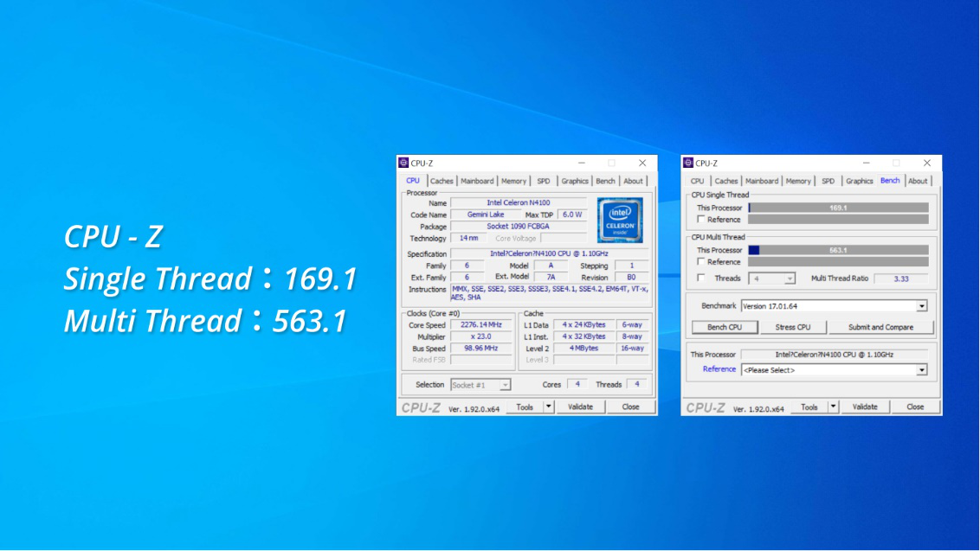Click the L1 Data value 4 x 24 KBytes
Image resolution: width=980 pixels, height=551 pixels.
(x=583, y=325)
